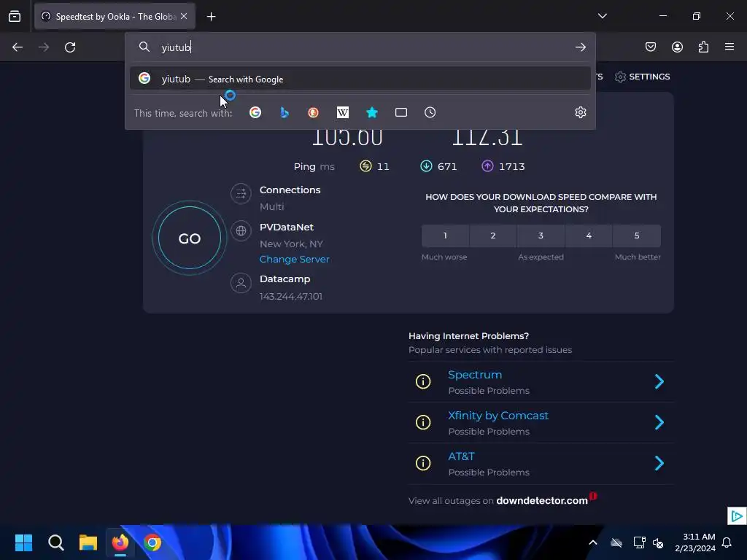
Task: Expand AT&T row chevron arrow
Action: tap(659, 463)
